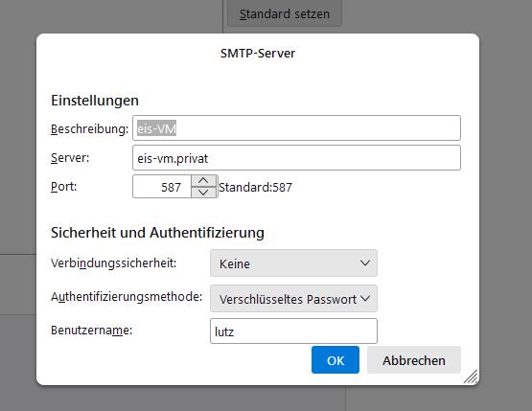Click the Benutzername field containing lutz

coord(293,331)
